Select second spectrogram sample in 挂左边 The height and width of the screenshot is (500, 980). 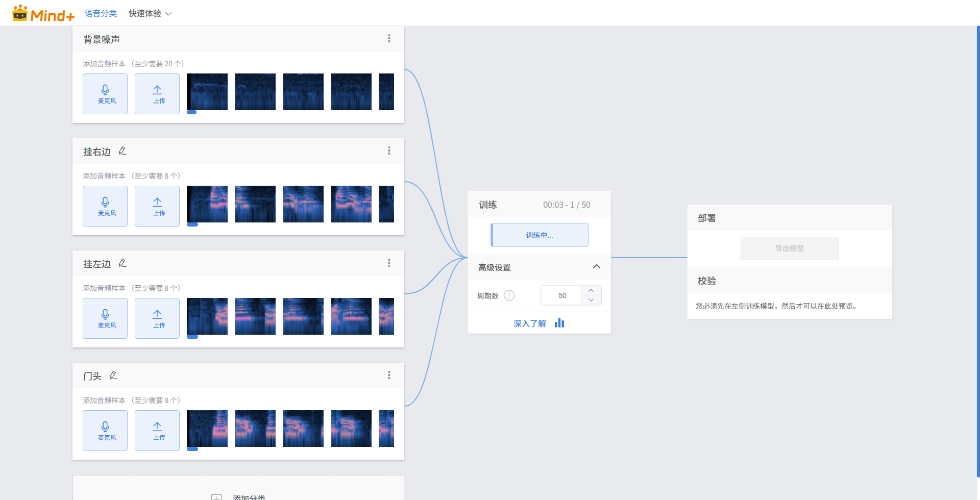coord(255,316)
